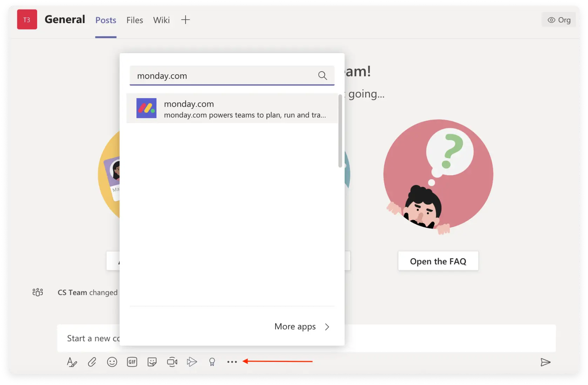
Task: Open the Wiki tab
Action: tap(161, 20)
